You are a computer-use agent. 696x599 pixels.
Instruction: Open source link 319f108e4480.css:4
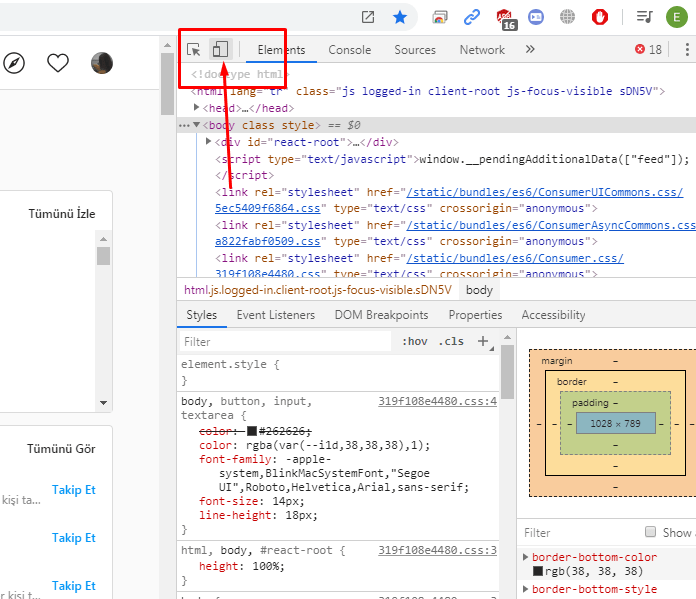437,401
